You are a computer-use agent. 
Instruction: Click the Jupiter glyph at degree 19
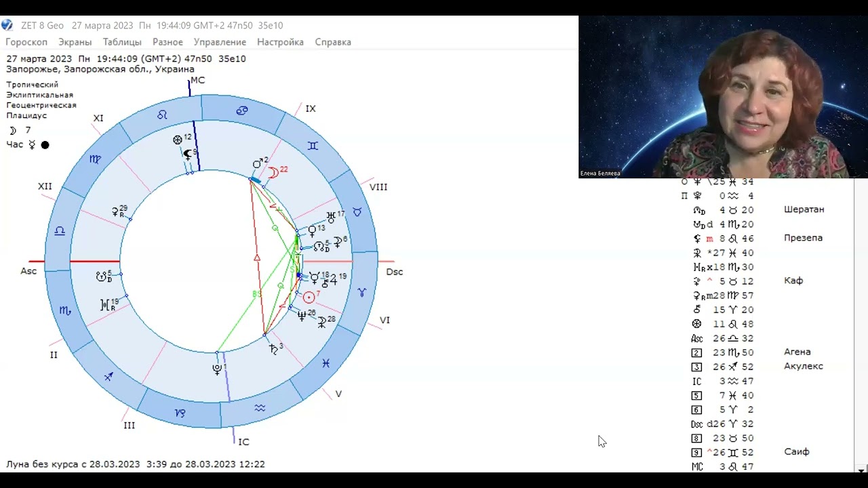(x=334, y=279)
